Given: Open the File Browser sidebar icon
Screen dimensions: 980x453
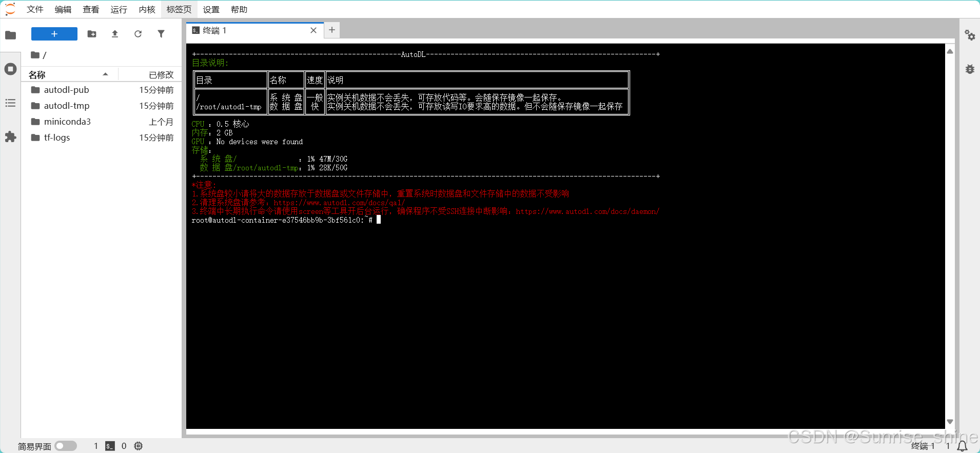Looking at the screenshot, I should (10, 35).
